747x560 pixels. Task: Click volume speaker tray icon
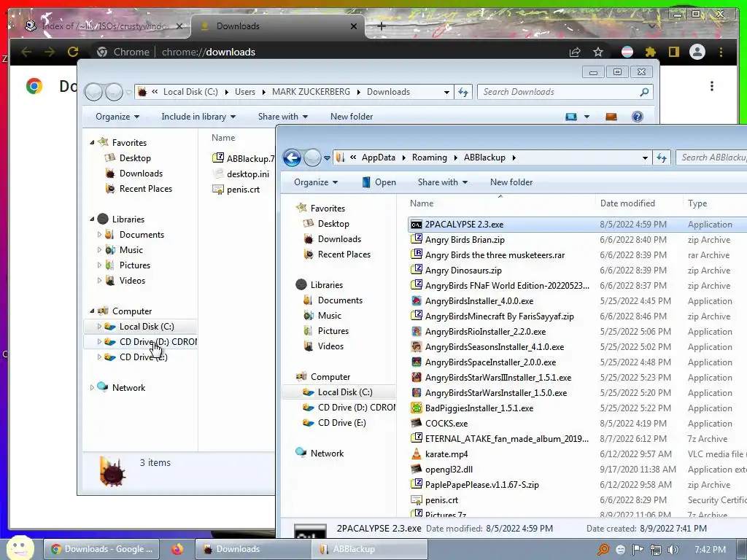coord(673,550)
